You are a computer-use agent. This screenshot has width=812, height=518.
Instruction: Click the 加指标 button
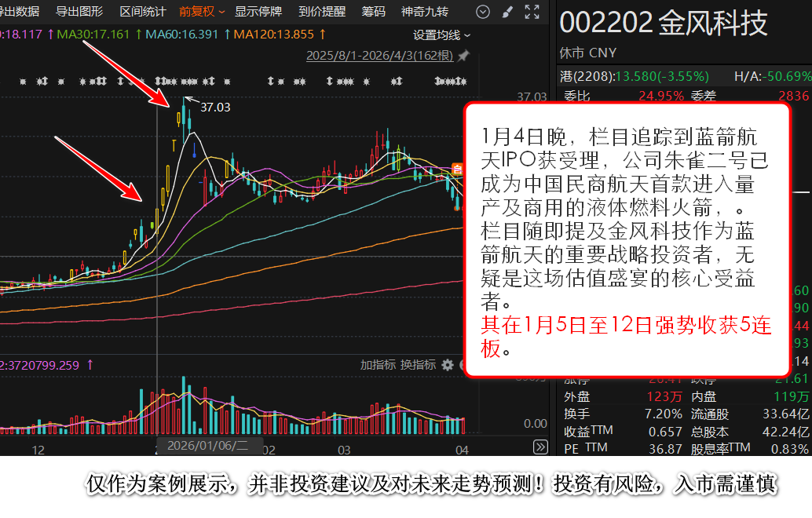coord(378,365)
